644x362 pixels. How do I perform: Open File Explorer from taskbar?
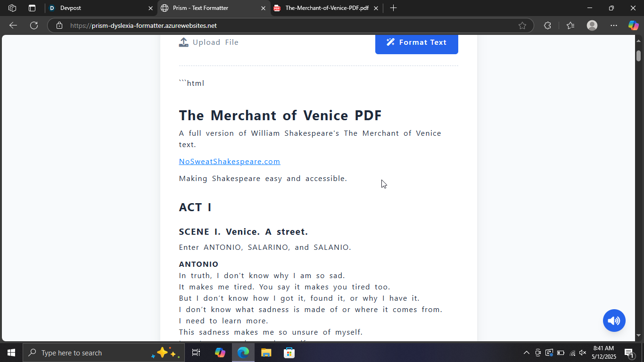click(x=266, y=353)
